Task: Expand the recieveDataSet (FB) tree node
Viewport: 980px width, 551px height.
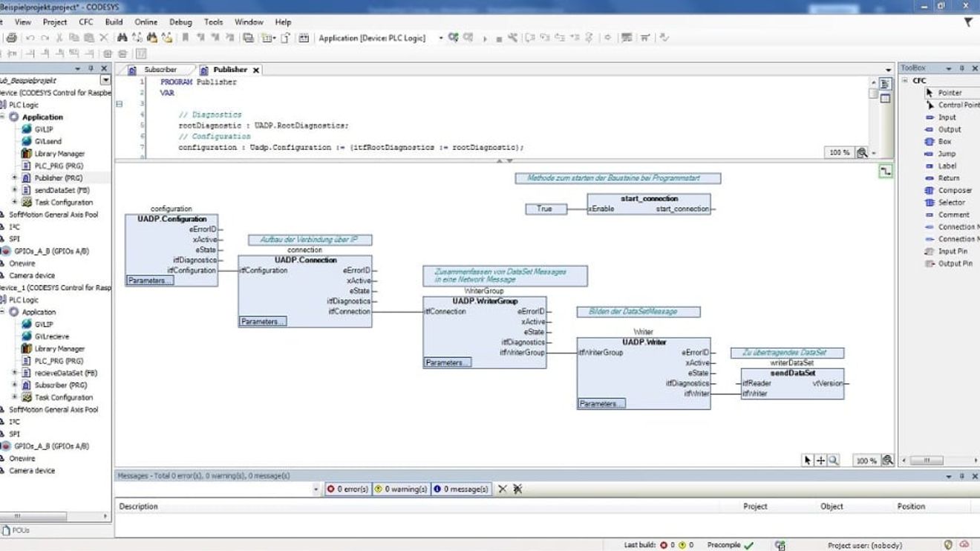Action: click(14, 373)
